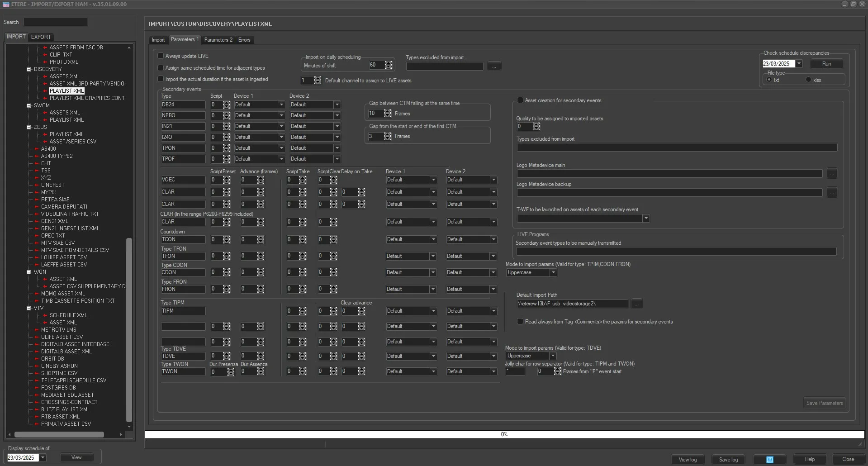
Task: Click browse button for Types excluded from import
Action: (494, 67)
